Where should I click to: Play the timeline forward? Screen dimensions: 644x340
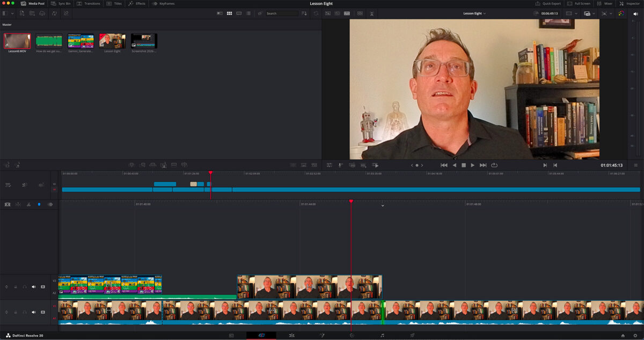point(472,165)
